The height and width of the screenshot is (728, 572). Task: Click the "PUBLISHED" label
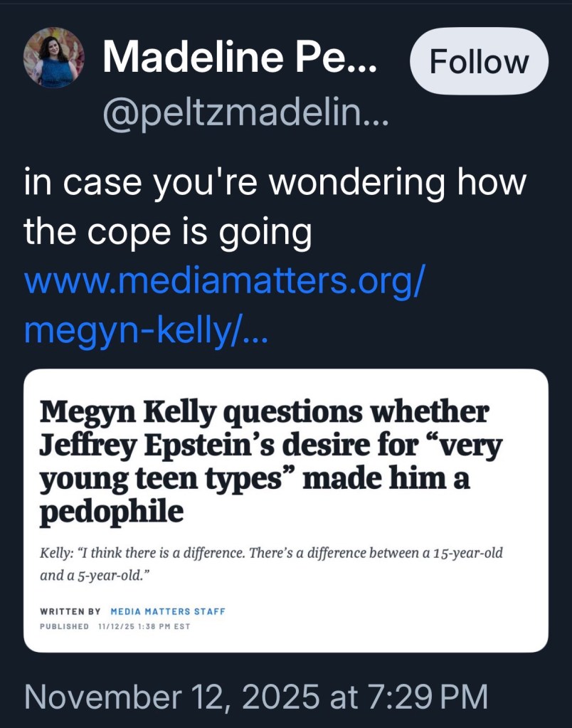click(x=65, y=626)
